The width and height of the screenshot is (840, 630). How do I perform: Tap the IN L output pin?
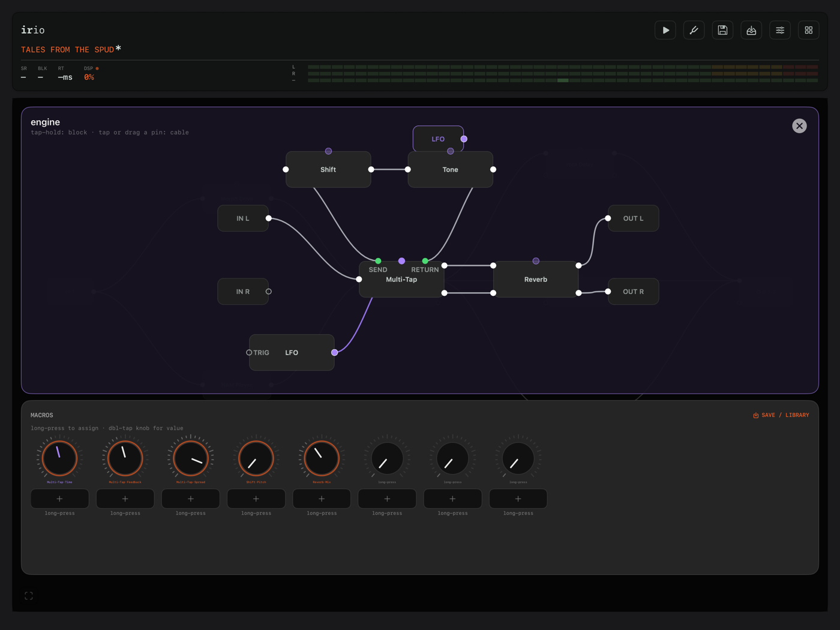269,218
